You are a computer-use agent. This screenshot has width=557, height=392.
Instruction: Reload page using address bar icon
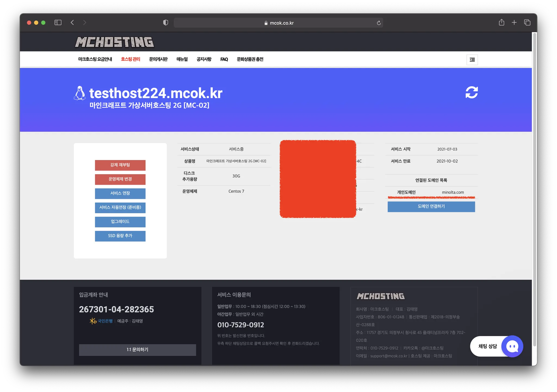click(378, 23)
